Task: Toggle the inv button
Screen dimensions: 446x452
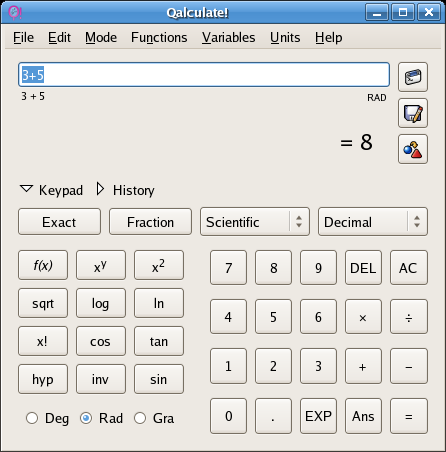Action: coord(101,379)
